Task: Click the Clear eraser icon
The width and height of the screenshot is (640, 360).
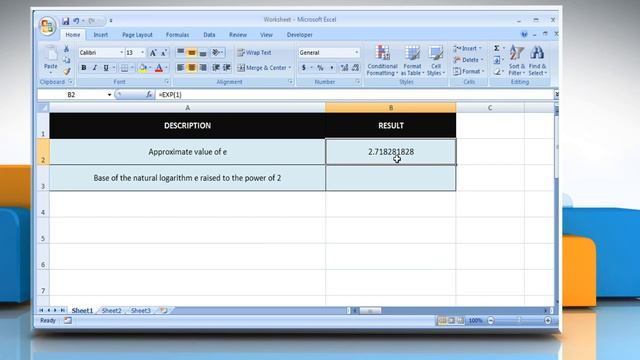Action: pos(497,72)
